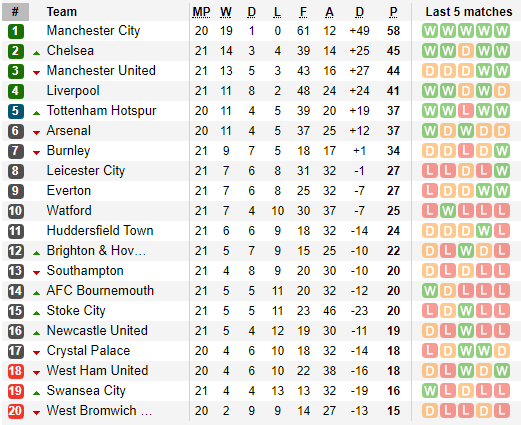Click Liverpool's last orange D result badge
Image resolution: width=521 pixels, height=425 pixels.
[501, 91]
